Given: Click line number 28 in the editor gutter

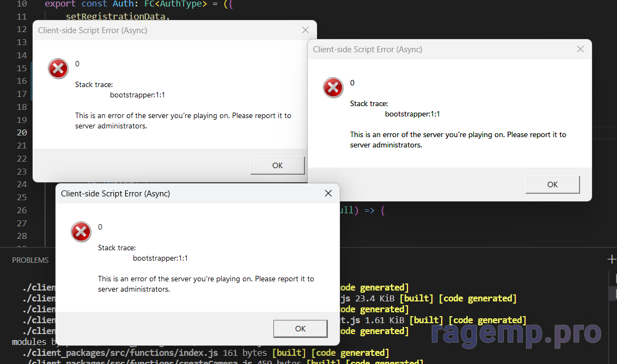Looking at the screenshot, I should (22, 236).
